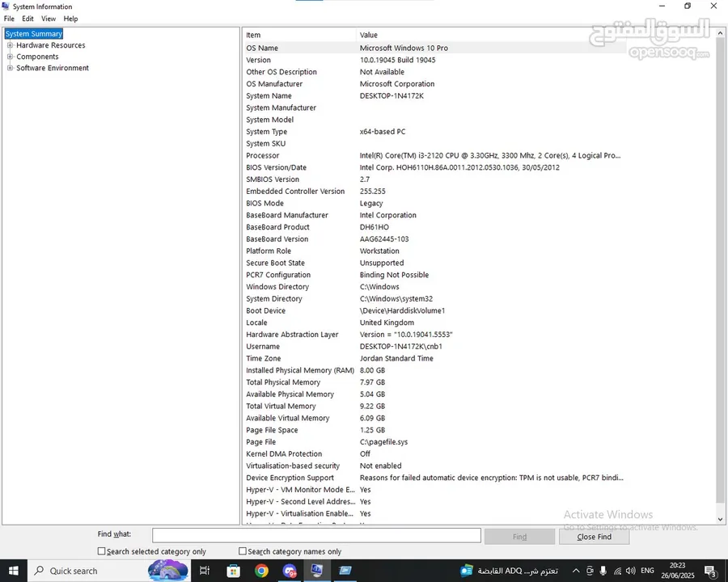The image size is (728, 582).
Task: Click the Meet Now tray icon
Action: coord(590,571)
